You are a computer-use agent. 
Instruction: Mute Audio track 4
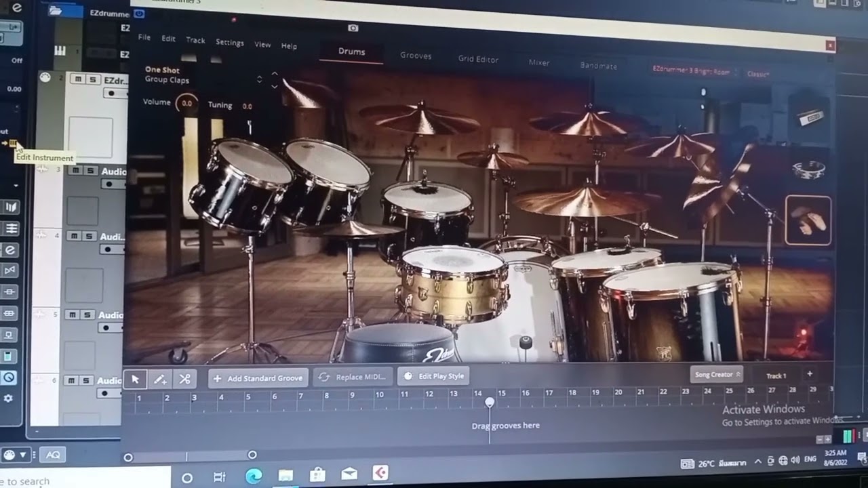(x=73, y=236)
